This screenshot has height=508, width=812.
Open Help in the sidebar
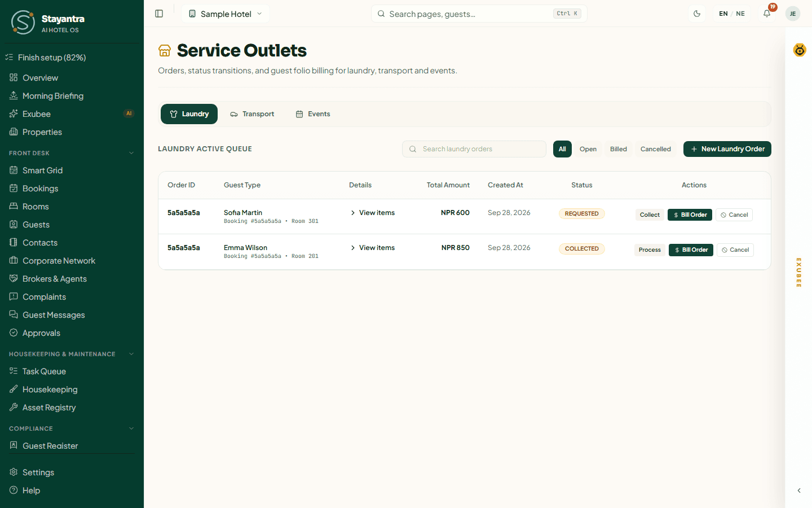tap(72, 491)
